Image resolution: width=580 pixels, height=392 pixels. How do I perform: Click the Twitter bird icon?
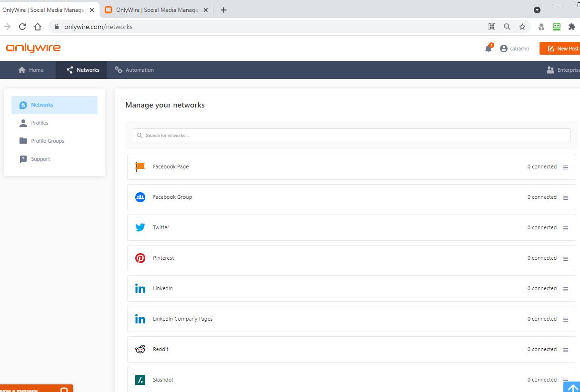140,227
